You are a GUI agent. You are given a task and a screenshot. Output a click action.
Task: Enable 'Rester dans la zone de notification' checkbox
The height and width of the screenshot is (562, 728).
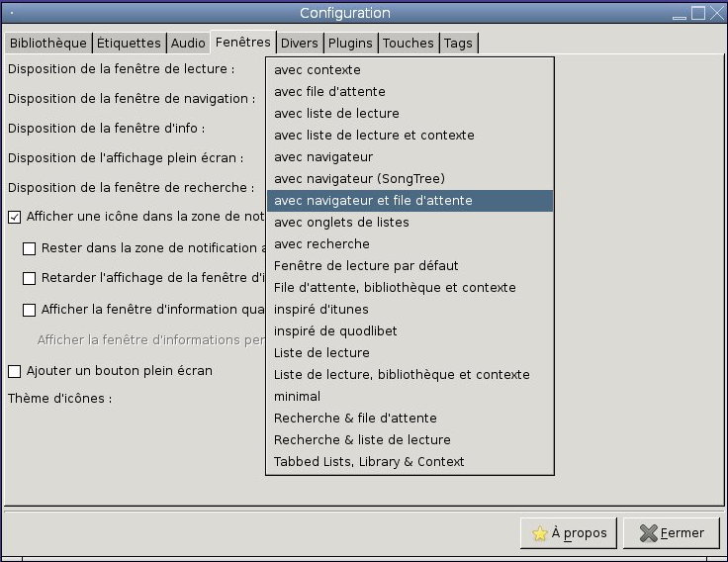(30, 248)
